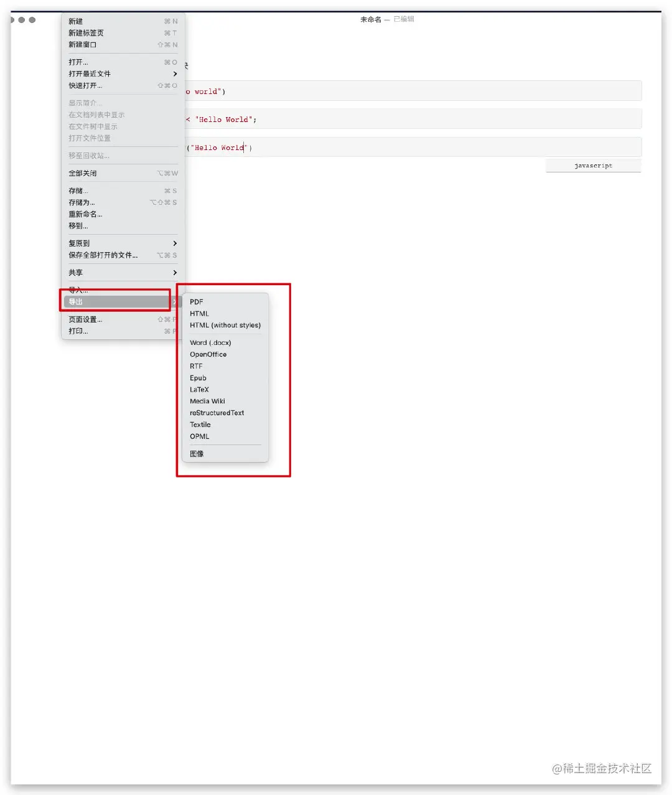
Task: Click 导入... menu item
Action: click(123, 290)
